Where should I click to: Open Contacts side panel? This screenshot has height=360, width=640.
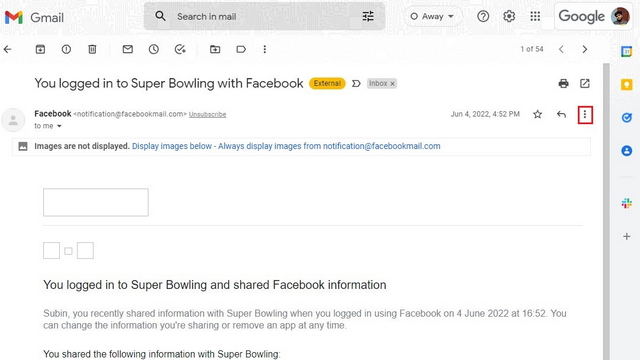pos(627,151)
